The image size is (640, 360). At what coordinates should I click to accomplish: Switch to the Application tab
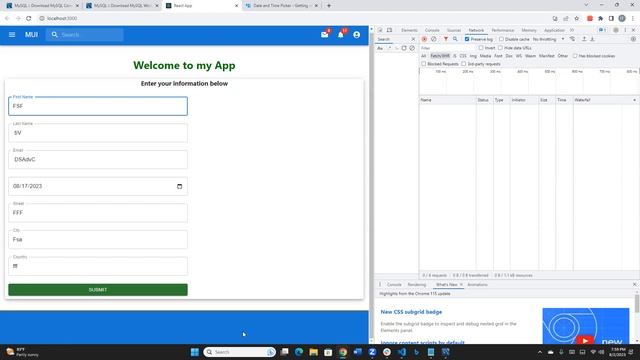point(554,30)
